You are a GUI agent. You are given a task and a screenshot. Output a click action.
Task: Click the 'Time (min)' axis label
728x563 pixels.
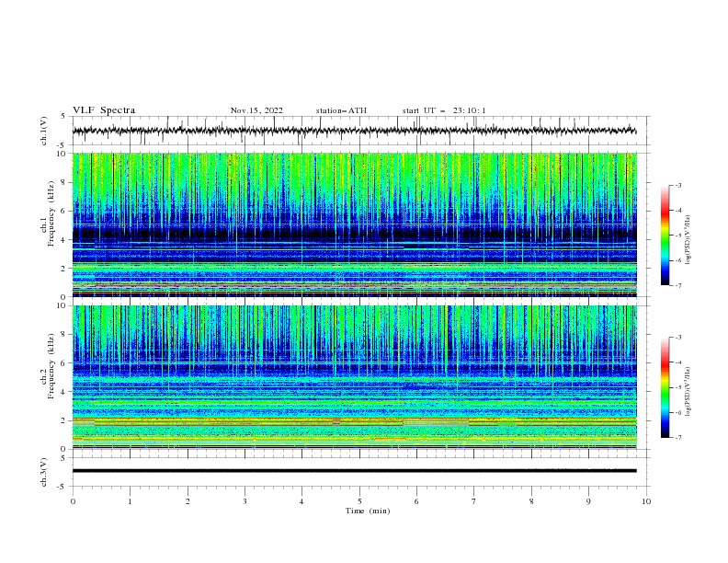pos(368,511)
